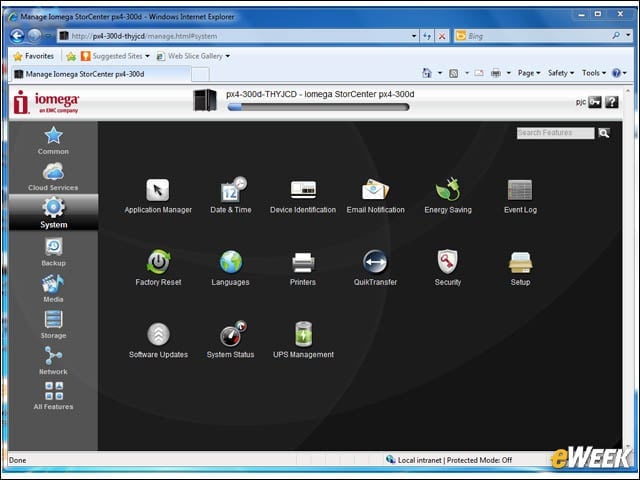
Task: Expand the search provider dropdown arrow
Action: click(628, 36)
